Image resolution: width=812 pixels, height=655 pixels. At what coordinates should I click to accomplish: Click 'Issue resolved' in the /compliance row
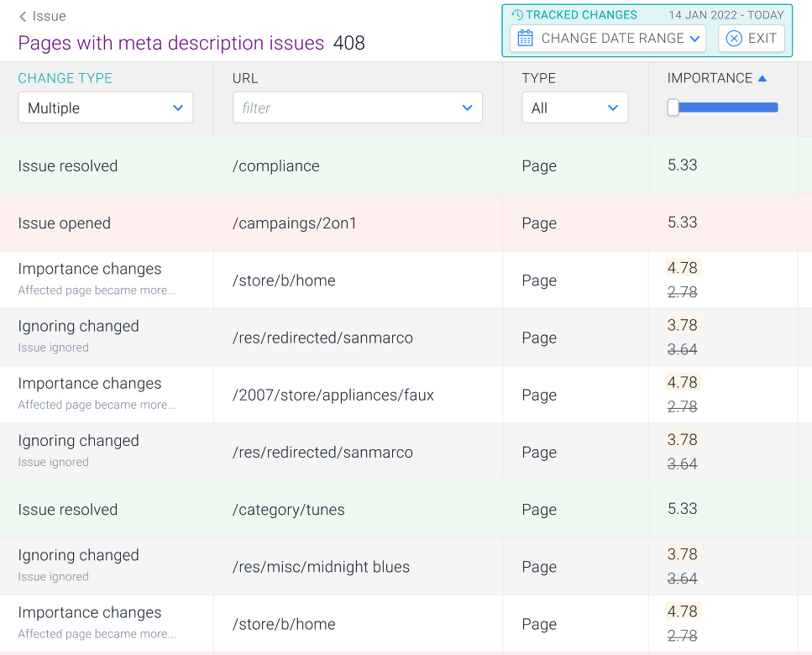[68, 165]
